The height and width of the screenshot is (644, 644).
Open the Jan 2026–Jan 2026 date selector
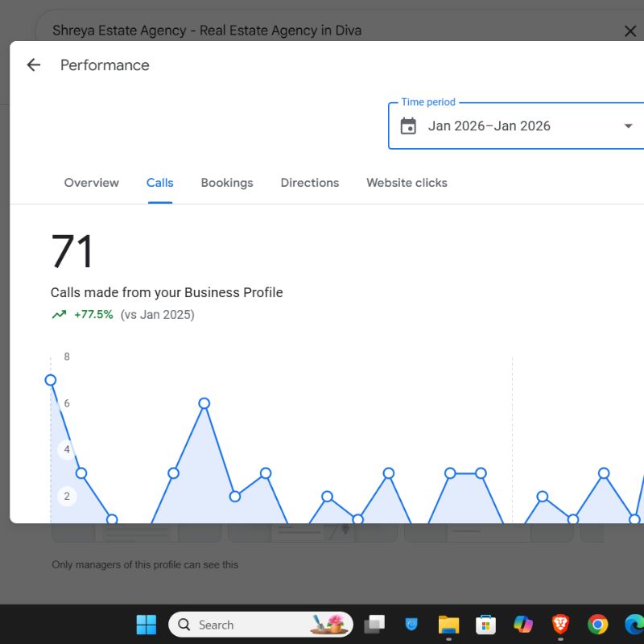[x=489, y=126]
